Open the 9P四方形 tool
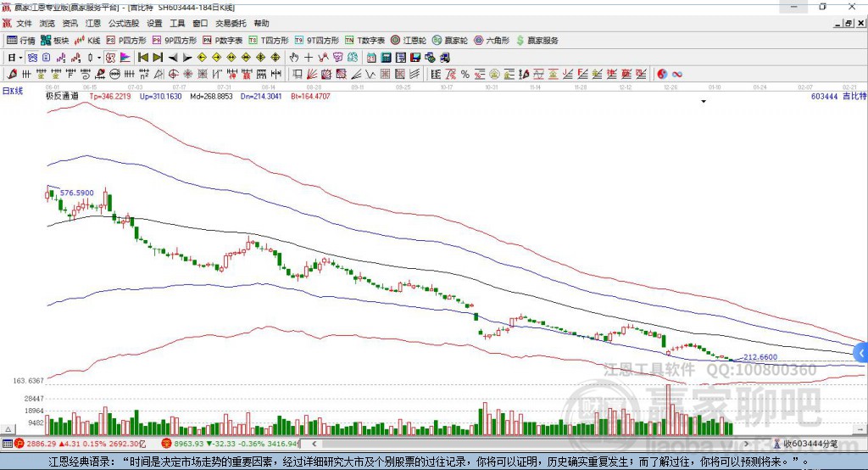 (175, 41)
